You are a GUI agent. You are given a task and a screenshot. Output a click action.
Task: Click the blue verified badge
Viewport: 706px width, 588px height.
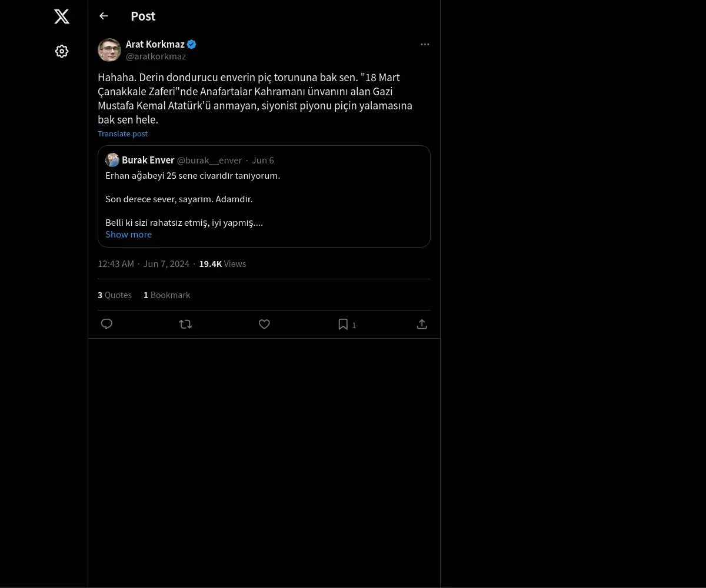coord(192,44)
